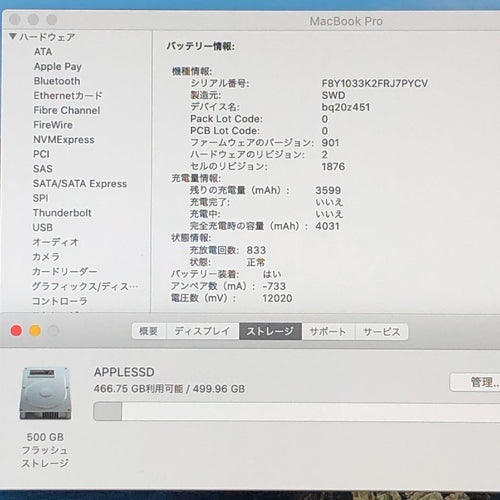Screen dimensions: 500x500
Task: Open the サポート tab
Action: [x=328, y=332]
